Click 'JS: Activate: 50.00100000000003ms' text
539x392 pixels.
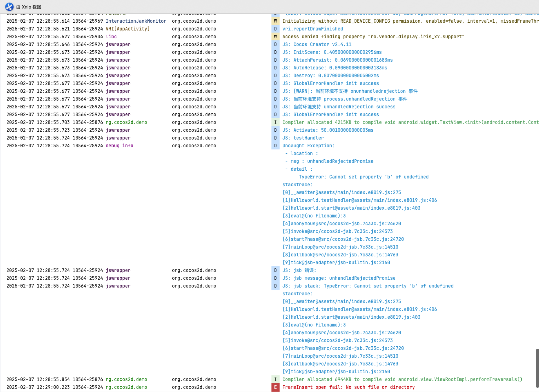[328, 130]
